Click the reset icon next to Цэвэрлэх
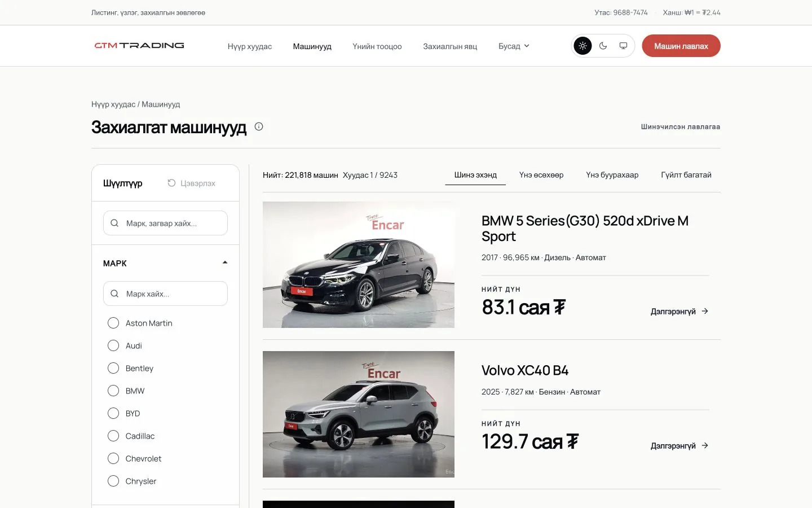Viewport: 812px width, 508px height. pyautogui.click(x=171, y=183)
